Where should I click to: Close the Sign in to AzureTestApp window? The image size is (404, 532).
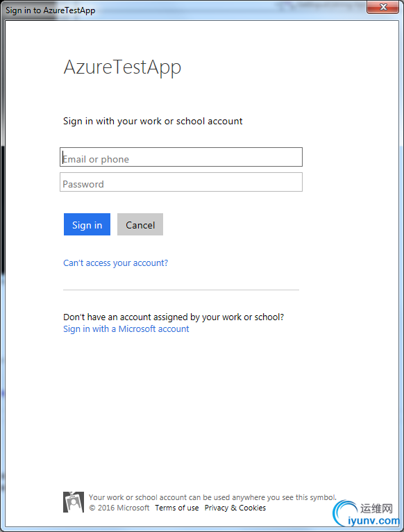(382, 7)
